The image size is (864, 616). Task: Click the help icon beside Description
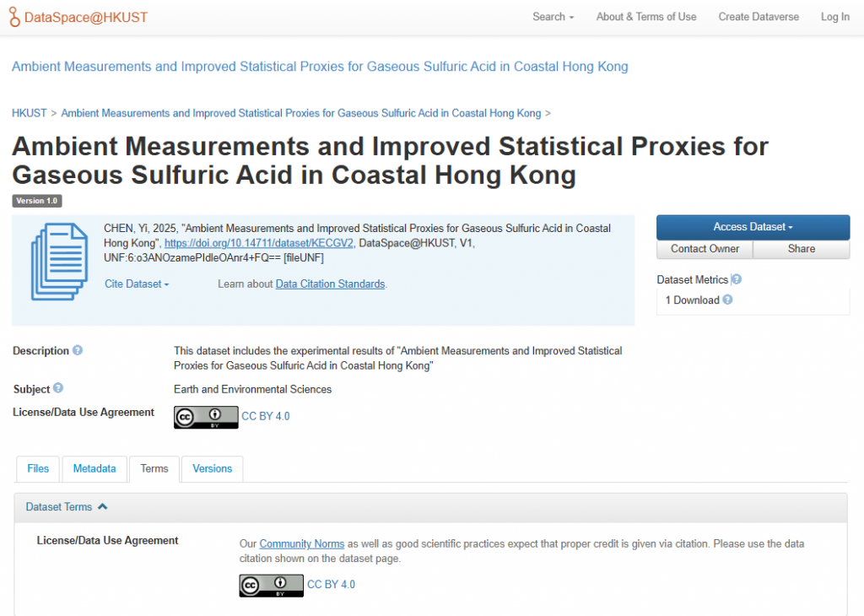coord(78,351)
